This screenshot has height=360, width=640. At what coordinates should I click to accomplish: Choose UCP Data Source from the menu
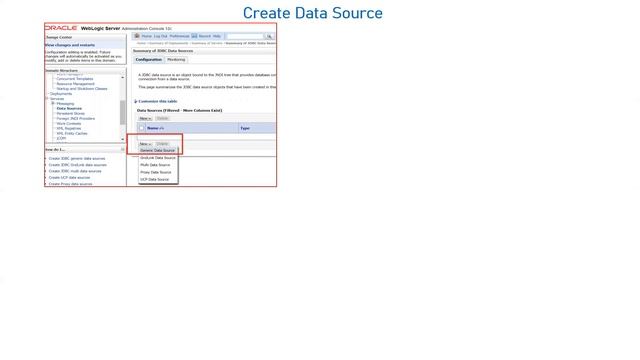coord(154,180)
